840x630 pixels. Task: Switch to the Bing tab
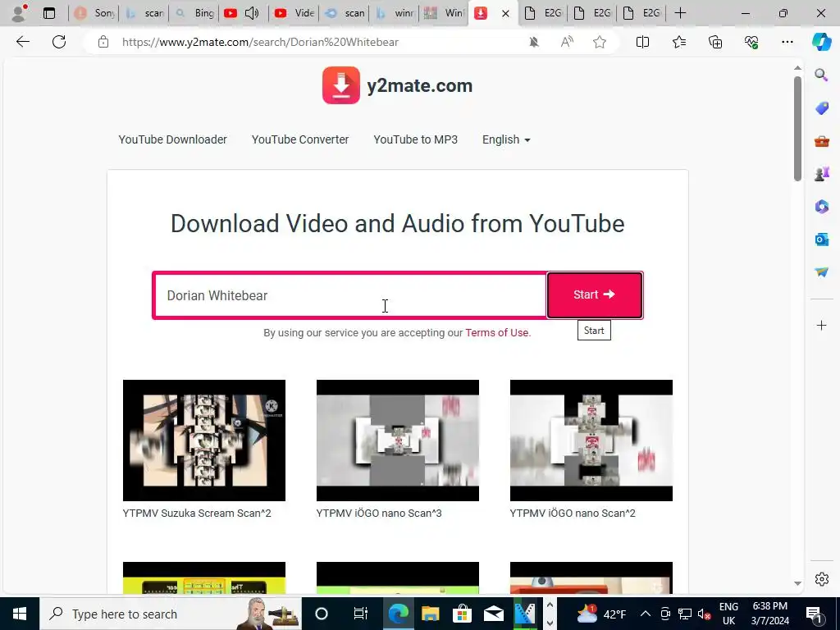pos(195,13)
